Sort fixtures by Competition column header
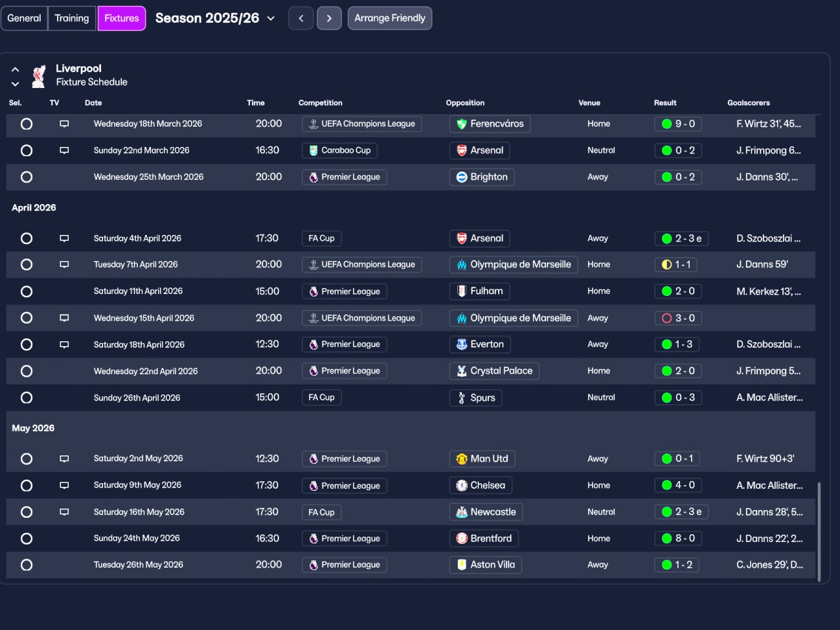Image resolution: width=840 pixels, height=630 pixels. click(320, 103)
